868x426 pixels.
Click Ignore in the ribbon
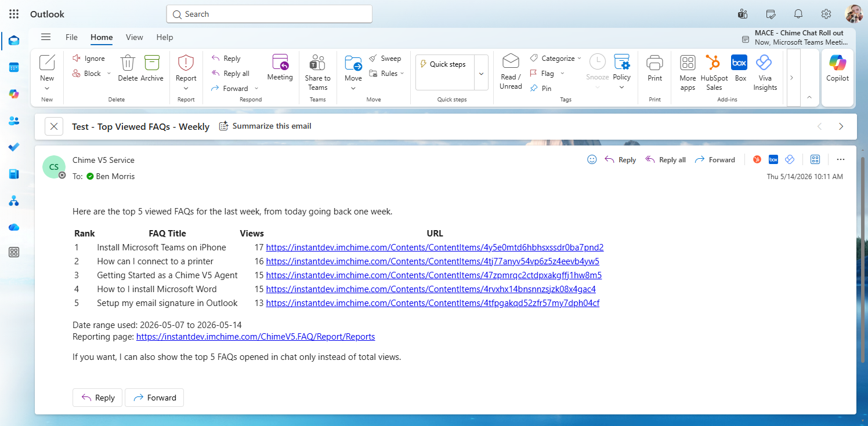(x=89, y=59)
